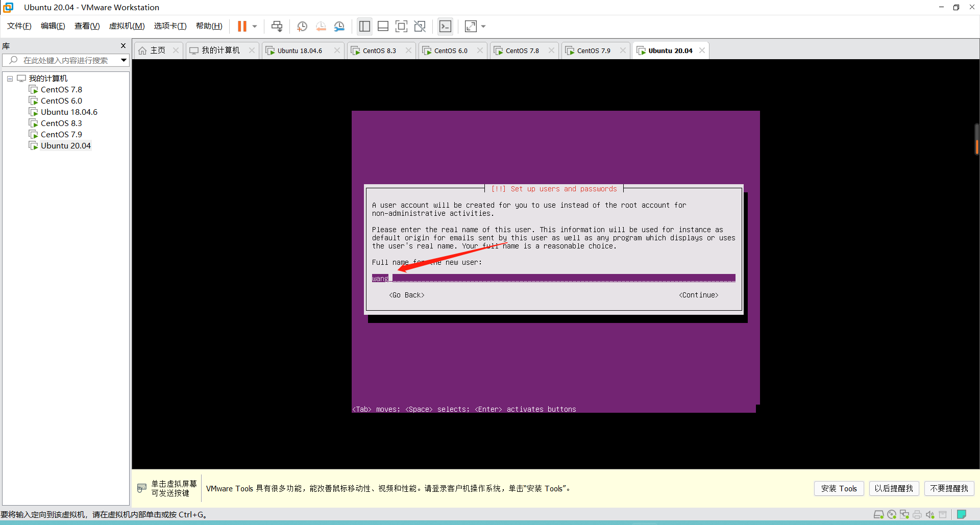This screenshot has width=980, height=525.
Task: Show console view terminal icon
Action: click(445, 26)
